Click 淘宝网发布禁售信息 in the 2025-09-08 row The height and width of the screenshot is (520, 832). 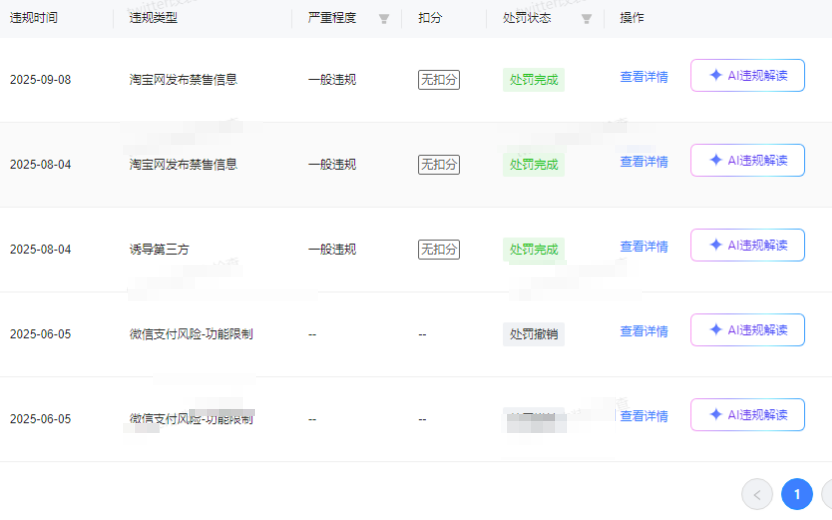[183, 80]
